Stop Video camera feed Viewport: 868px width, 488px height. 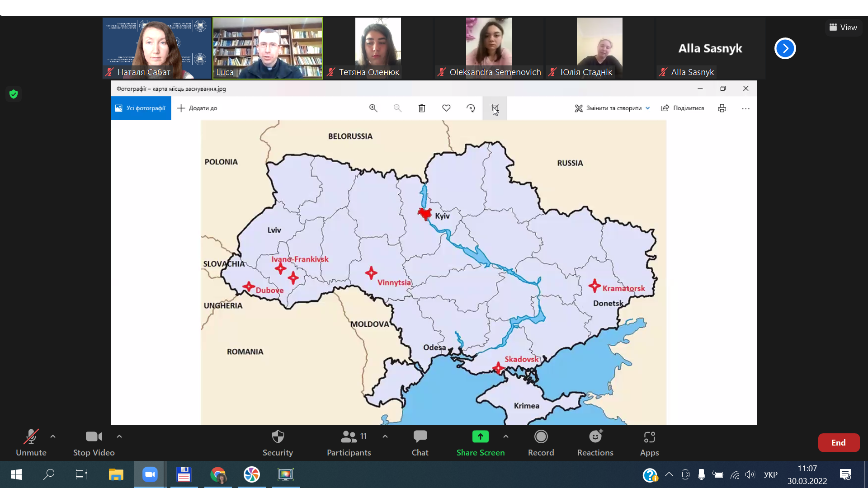tap(94, 442)
